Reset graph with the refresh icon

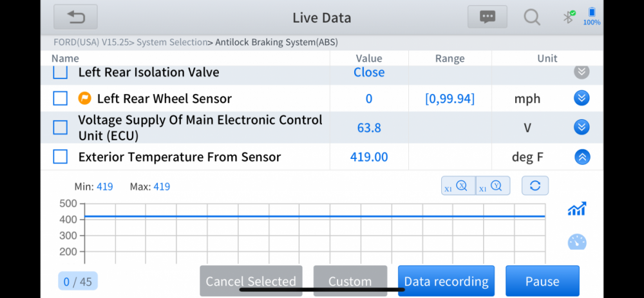(x=535, y=186)
